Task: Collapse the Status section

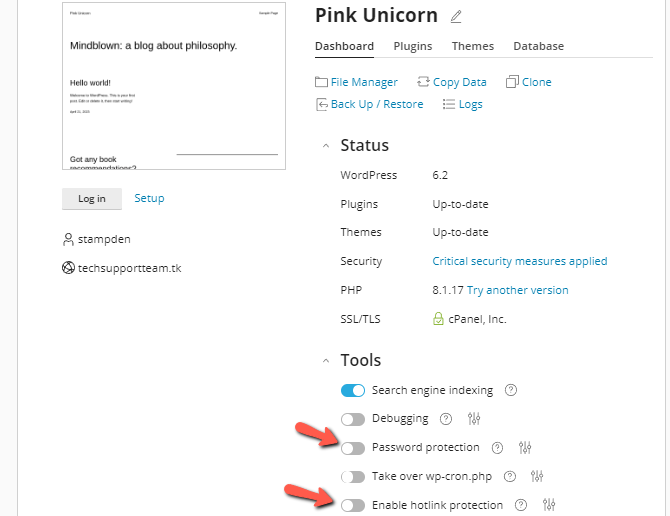Action: click(325, 146)
